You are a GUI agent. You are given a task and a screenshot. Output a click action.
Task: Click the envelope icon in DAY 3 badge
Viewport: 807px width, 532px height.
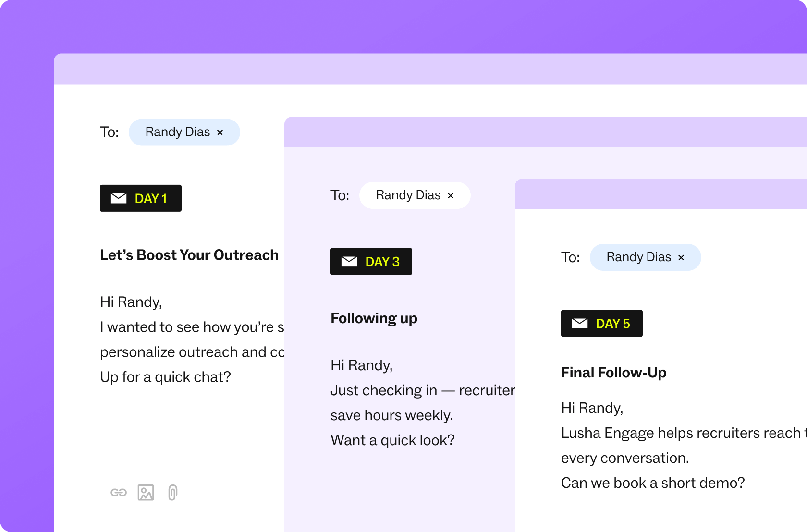coord(349,262)
